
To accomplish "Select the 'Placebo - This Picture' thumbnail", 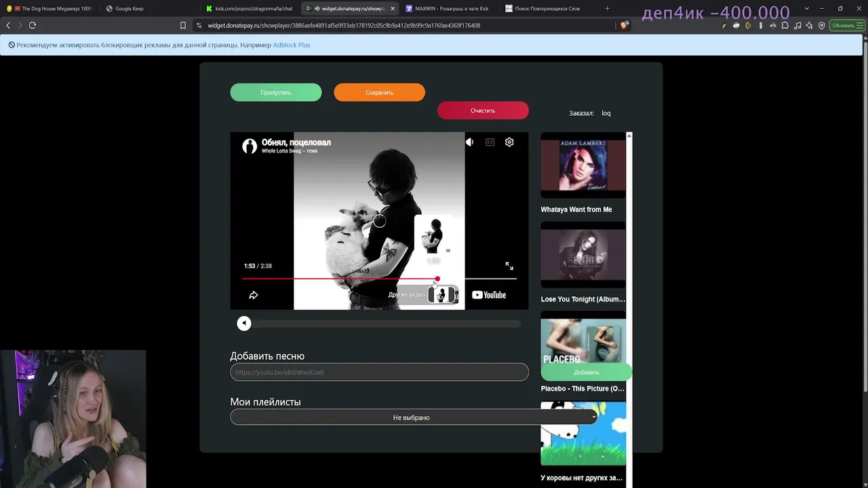I will pyautogui.click(x=583, y=338).
